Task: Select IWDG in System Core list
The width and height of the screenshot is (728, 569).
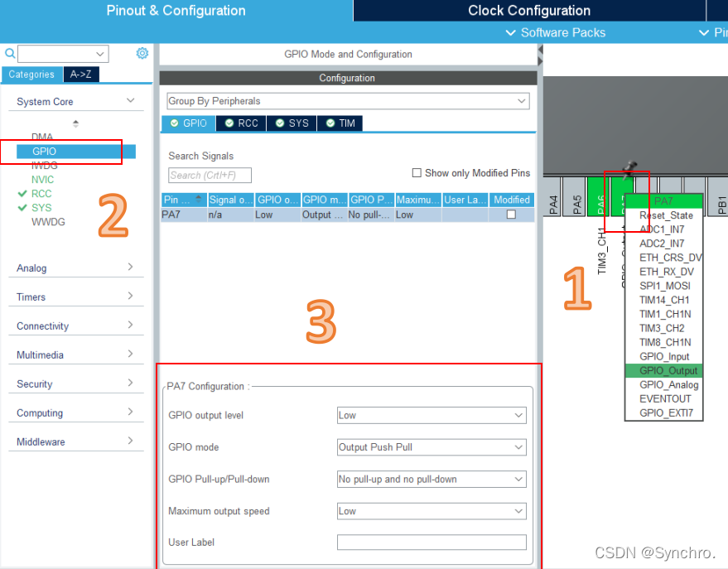Action: (x=44, y=165)
